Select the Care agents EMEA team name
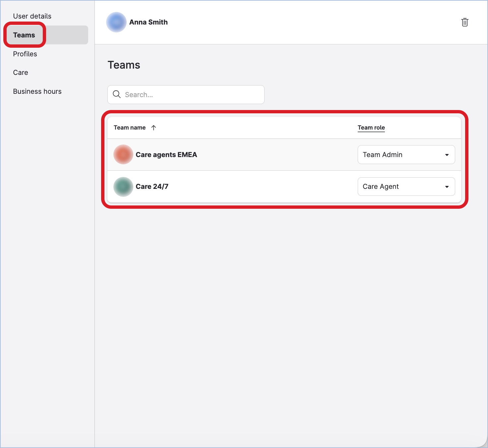The image size is (488, 448). tap(166, 155)
